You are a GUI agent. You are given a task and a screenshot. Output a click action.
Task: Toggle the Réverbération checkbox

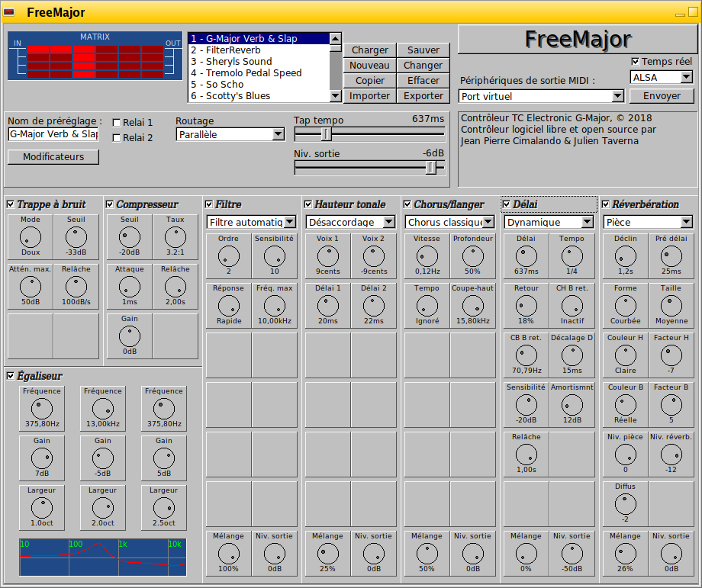tap(606, 204)
